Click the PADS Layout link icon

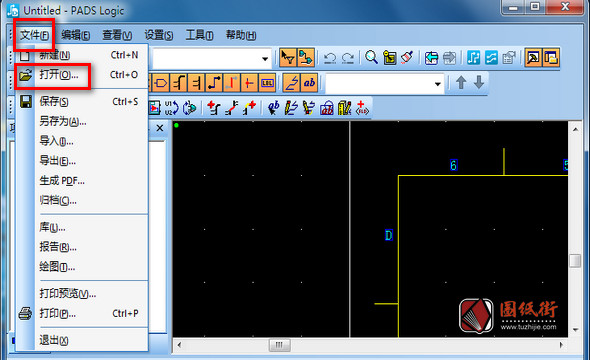(x=431, y=58)
